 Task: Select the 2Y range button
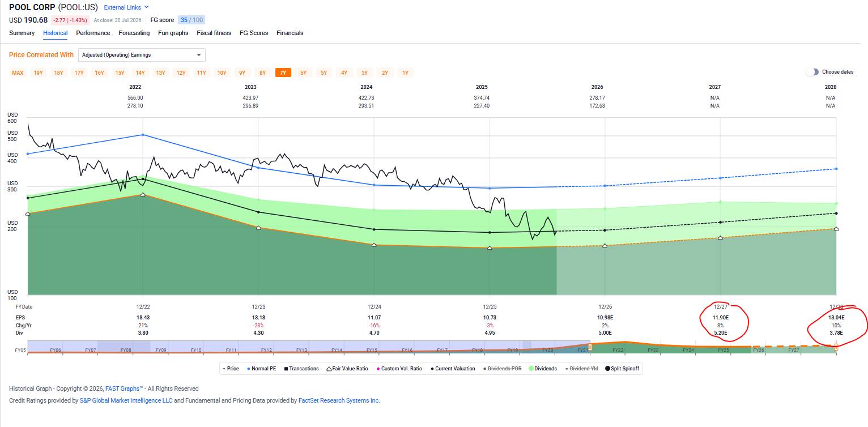coord(385,72)
